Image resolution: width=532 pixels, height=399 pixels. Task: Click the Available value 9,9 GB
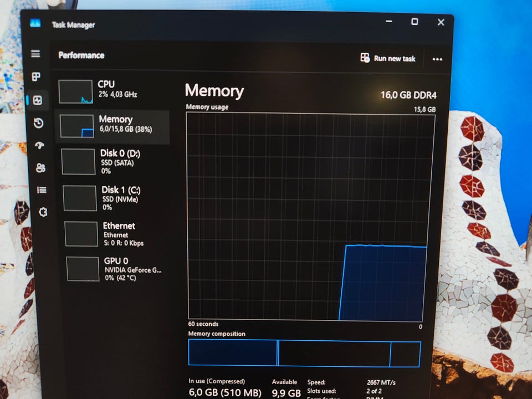[x=286, y=393]
